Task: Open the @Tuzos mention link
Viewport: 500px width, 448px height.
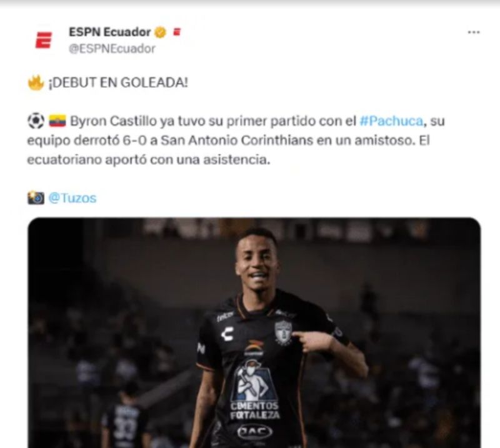Action: (72, 198)
